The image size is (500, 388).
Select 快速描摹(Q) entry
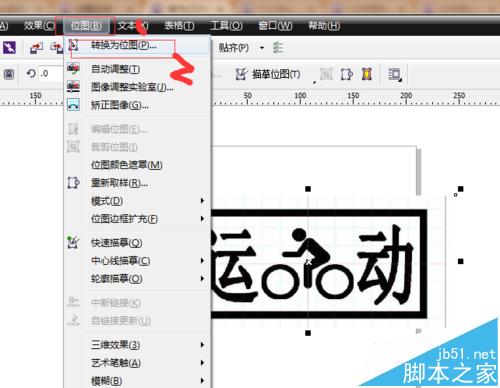tap(137, 243)
